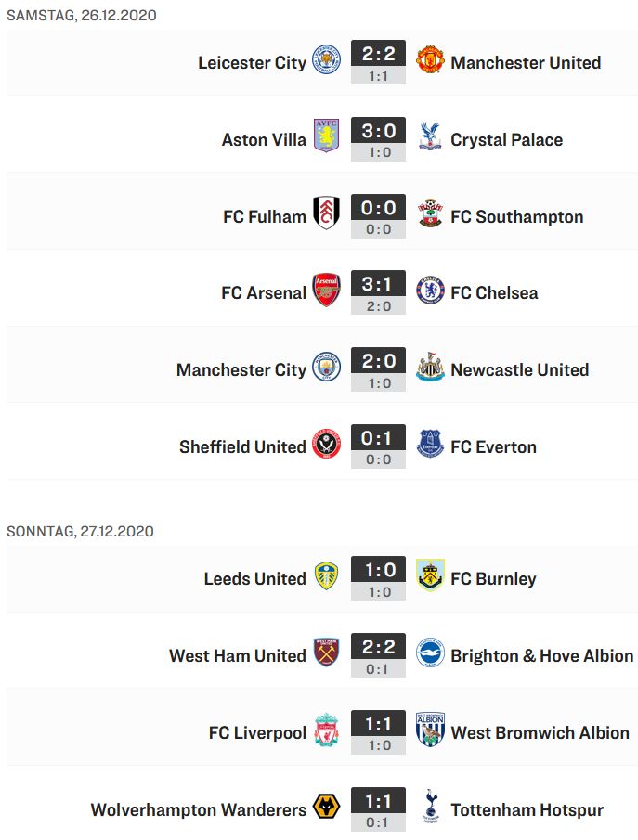Select the Newcastle United crest
Screen dimensions: 638x840
point(430,367)
